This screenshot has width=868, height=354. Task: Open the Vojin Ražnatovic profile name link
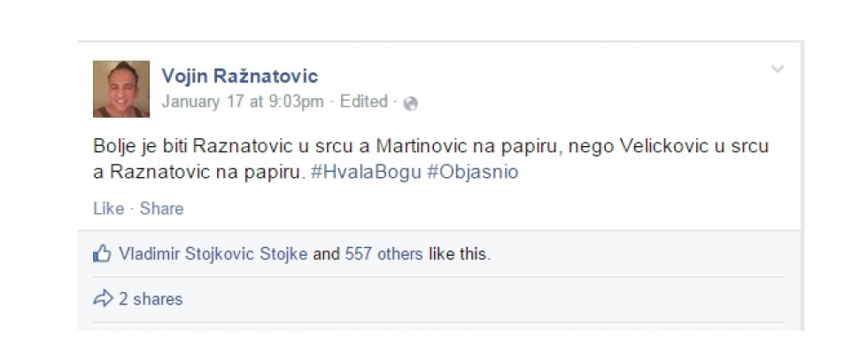coord(239,76)
